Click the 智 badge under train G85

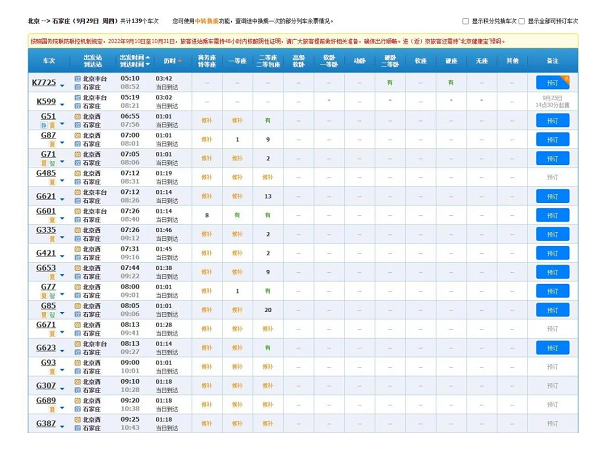pos(51,314)
